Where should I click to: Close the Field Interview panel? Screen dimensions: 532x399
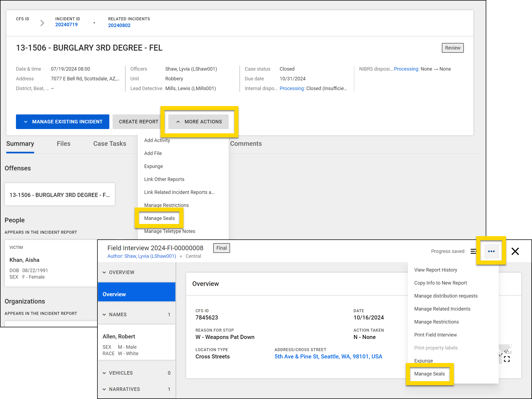coord(515,251)
